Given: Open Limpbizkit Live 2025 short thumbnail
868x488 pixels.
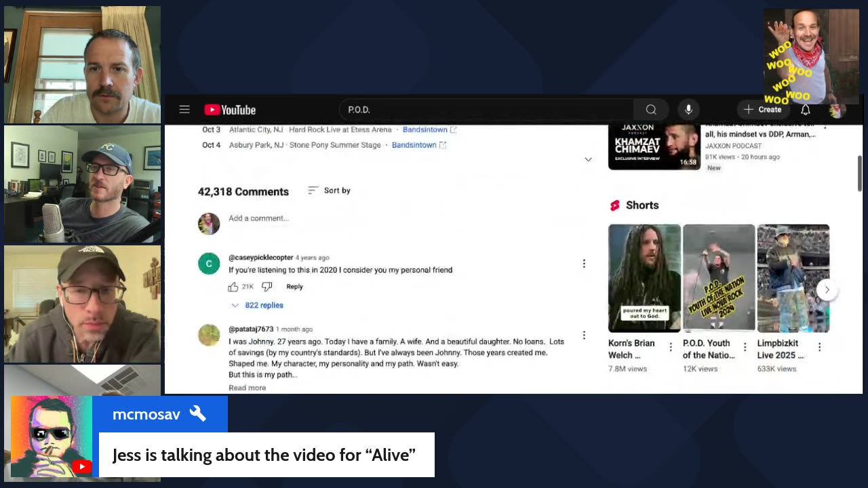Looking at the screenshot, I should [x=793, y=278].
